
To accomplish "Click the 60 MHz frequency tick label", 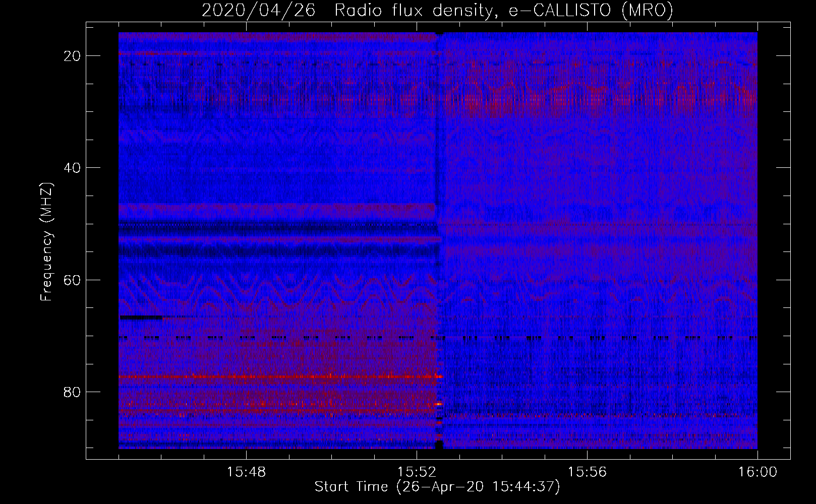I will coord(72,280).
